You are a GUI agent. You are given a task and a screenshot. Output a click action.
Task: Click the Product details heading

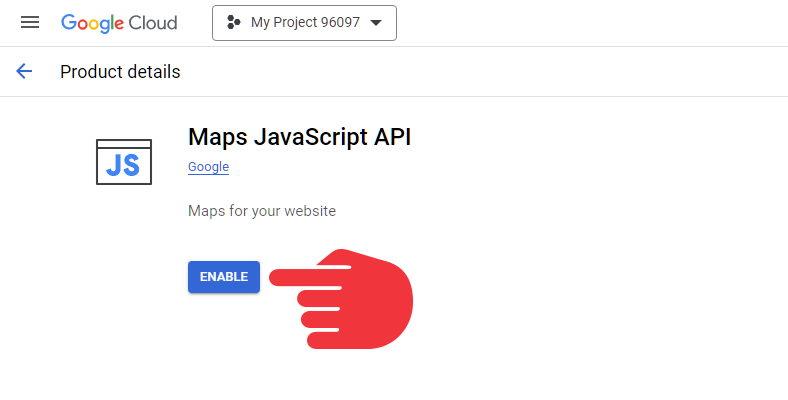coord(120,72)
